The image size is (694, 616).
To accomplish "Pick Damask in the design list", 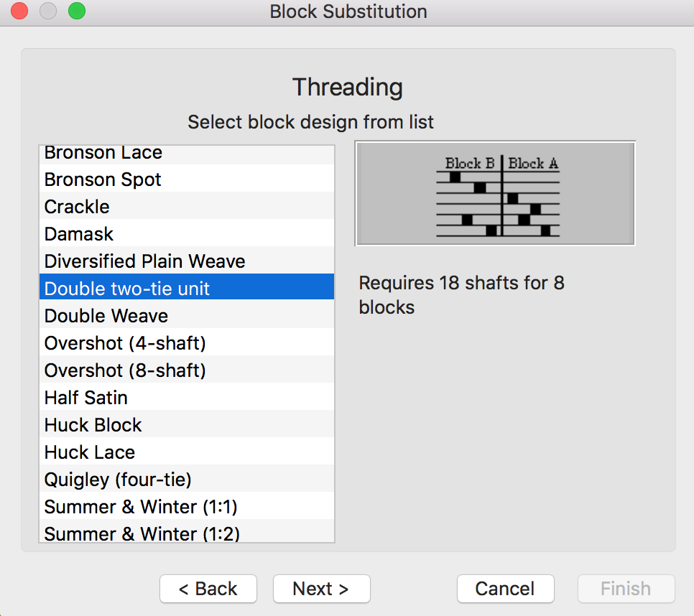I will tap(79, 234).
